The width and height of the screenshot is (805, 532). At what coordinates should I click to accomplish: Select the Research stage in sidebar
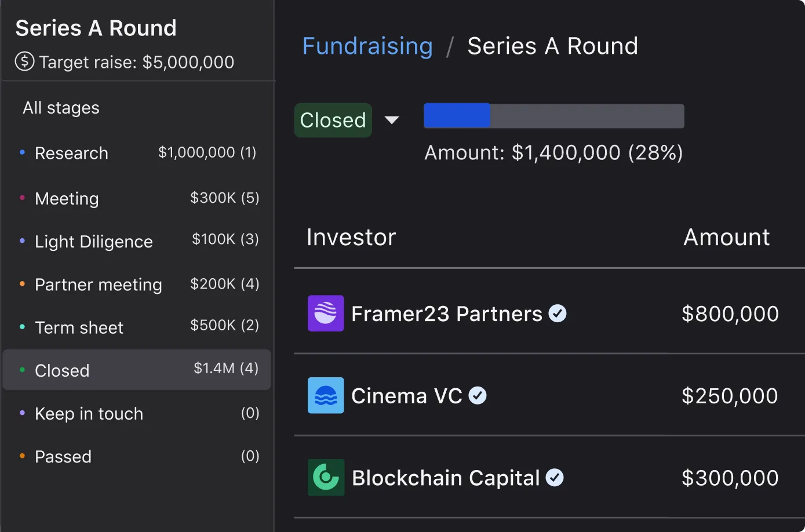(x=71, y=153)
